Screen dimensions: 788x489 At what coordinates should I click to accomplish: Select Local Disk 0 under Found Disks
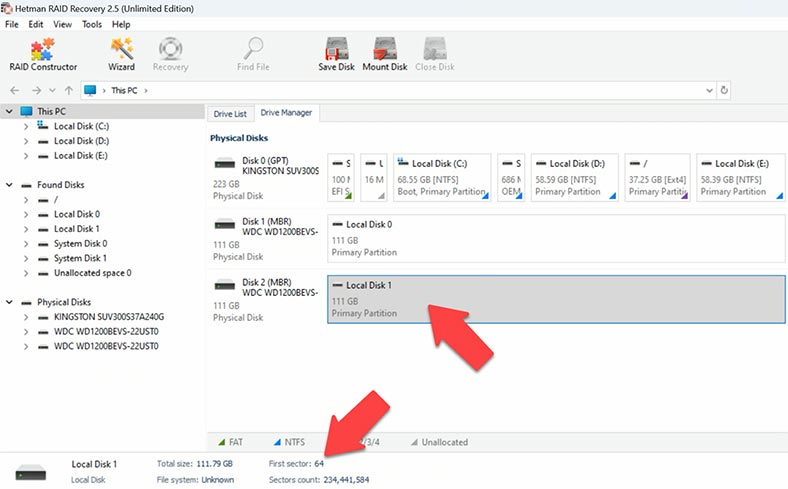77,214
